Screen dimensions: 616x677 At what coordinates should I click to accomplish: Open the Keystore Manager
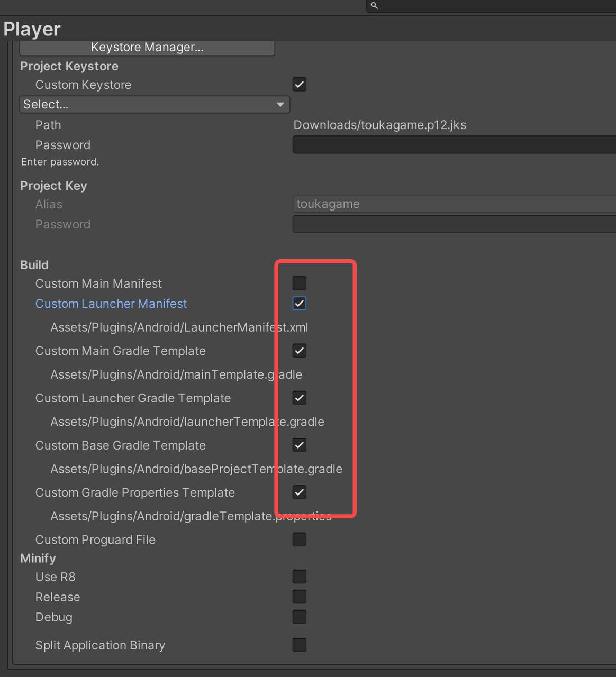pos(147,47)
